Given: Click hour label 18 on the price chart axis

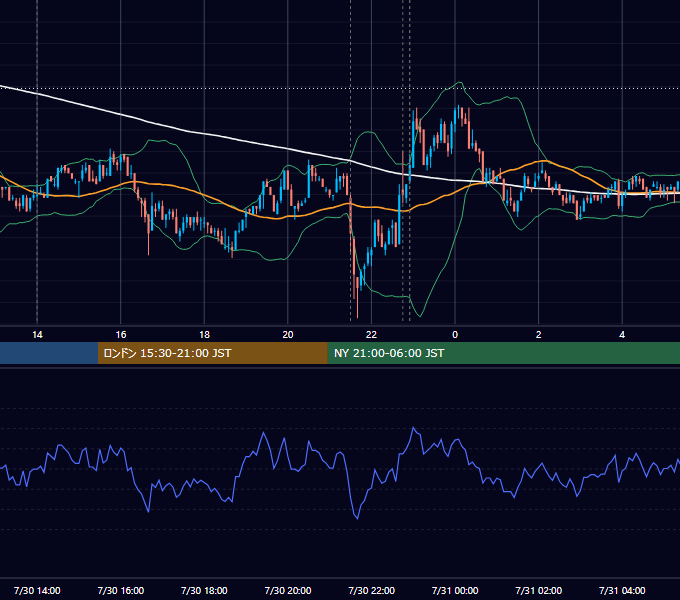Looking at the screenshot, I should 204,335.
